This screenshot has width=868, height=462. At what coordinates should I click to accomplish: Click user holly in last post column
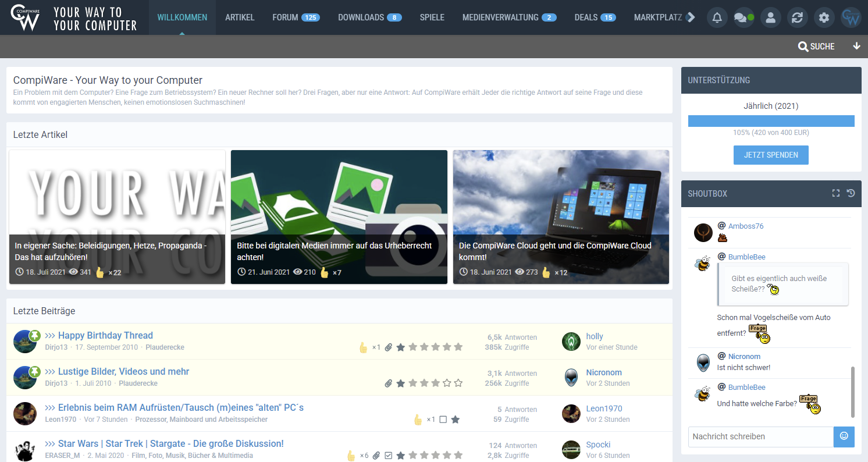coord(595,336)
